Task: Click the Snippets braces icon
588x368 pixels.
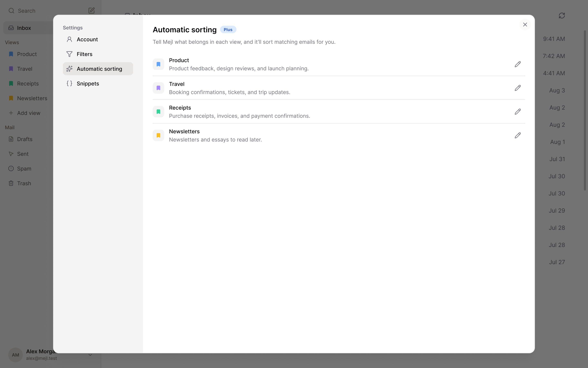Action: (x=69, y=83)
